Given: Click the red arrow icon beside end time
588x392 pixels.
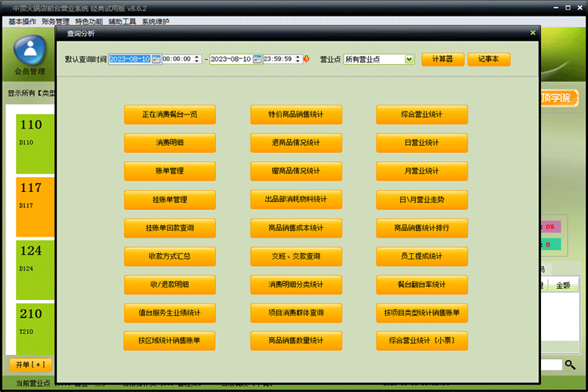Looking at the screenshot, I should click(306, 59).
